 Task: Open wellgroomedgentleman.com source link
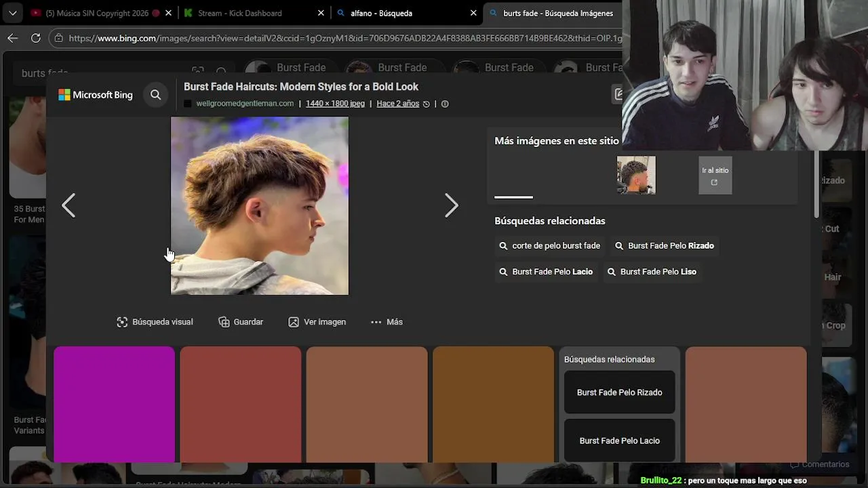point(245,104)
